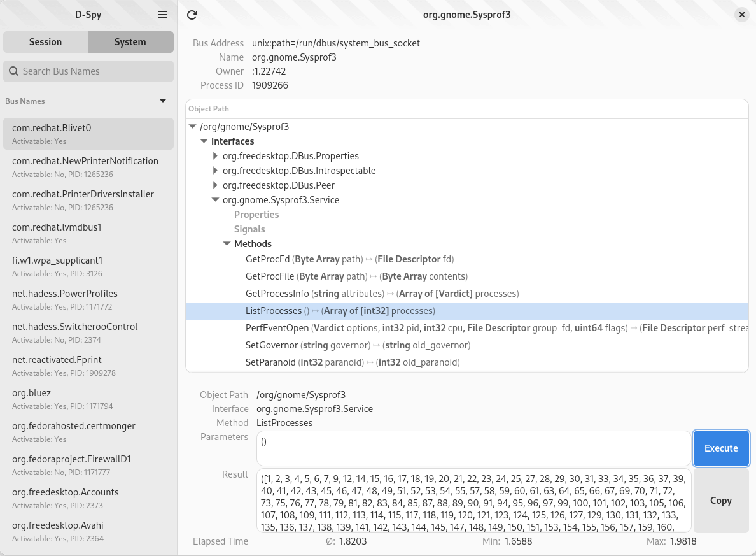Focus the Search Bus Names field

click(x=88, y=71)
